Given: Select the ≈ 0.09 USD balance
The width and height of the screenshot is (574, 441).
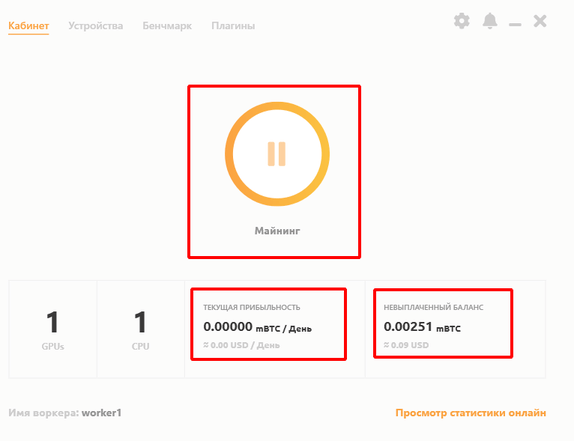Looking at the screenshot, I should tap(406, 345).
